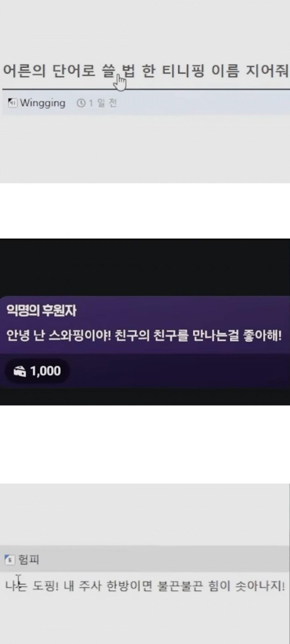The height and width of the screenshot is (644, 290).
Task: Click the word 티니핑 in the post title
Action: (x=183, y=70)
